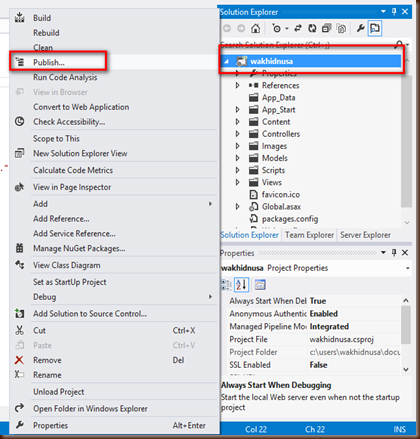Pin the Solution Explorer panel
Image resolution: width=420 pixels, height=439 pixels.
pos(394,12)
